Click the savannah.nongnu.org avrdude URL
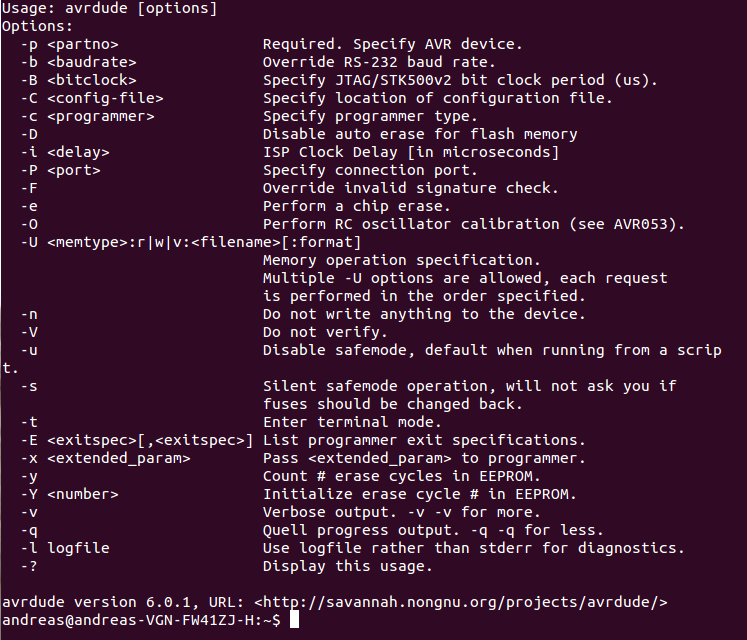The image size is (747, 640). click(461, 602)
